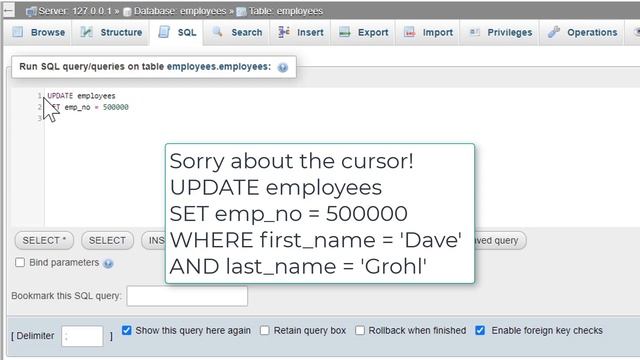Click the saved query button
The width and height of the screenshot is (640, 360).
pyautogui.click(x=500, y=240)
